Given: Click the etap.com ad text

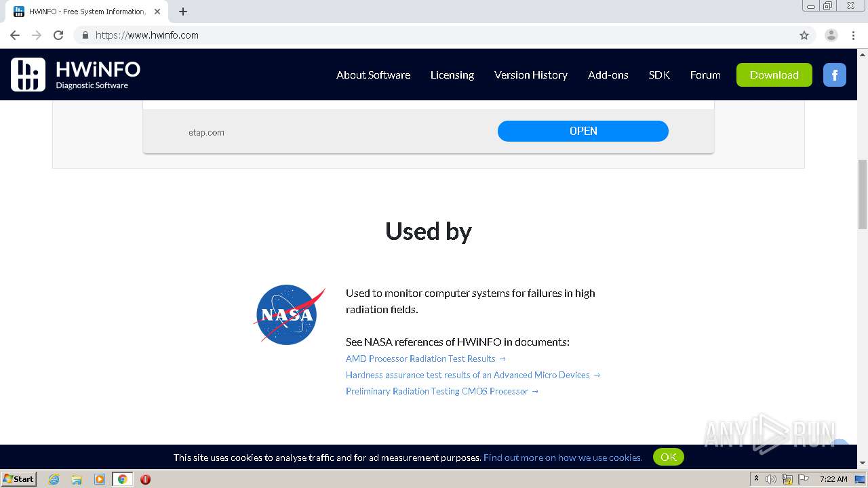Looking at the screenshot, I should (x=206, y=132).
